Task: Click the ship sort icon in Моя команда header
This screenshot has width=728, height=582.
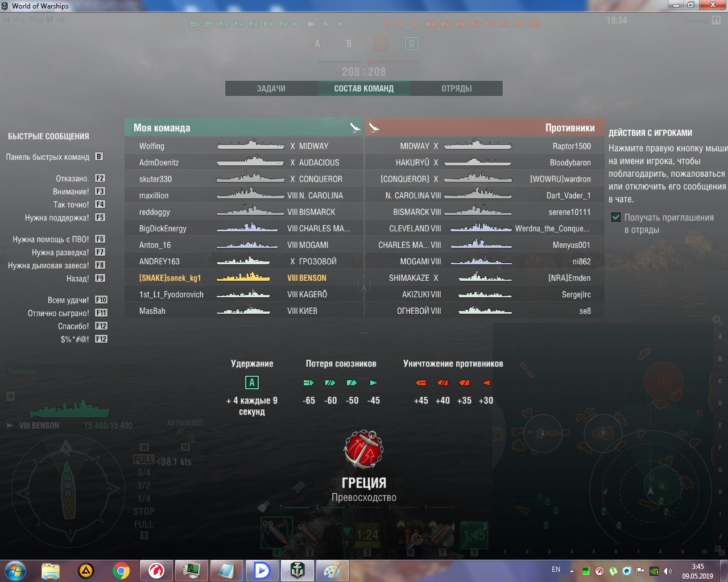Action: tap(355, 127)
